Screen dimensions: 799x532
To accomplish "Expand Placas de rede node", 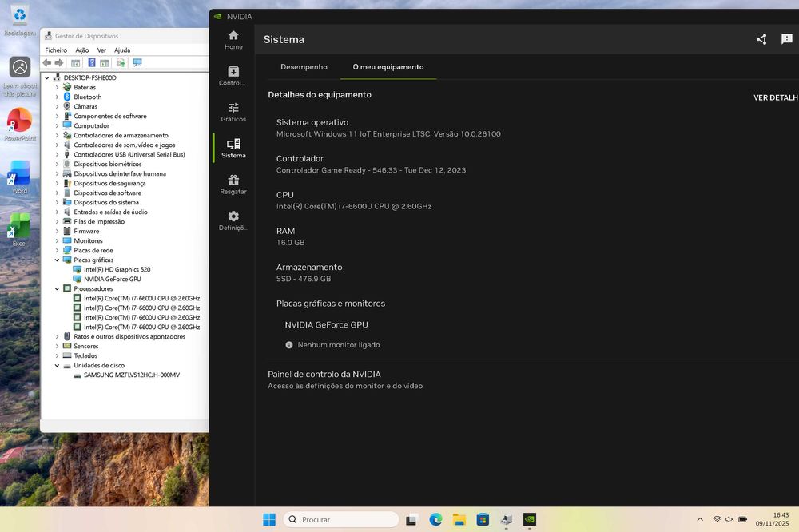I will [x=57, y=251].
